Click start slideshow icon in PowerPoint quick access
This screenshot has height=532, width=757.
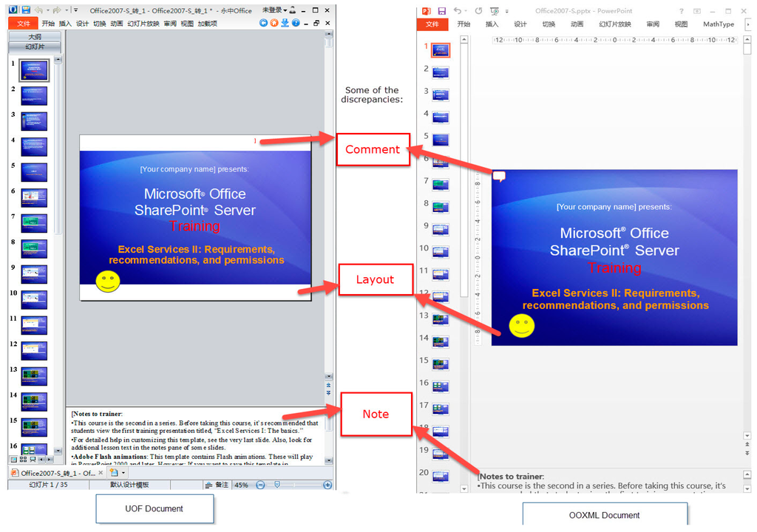495,10
